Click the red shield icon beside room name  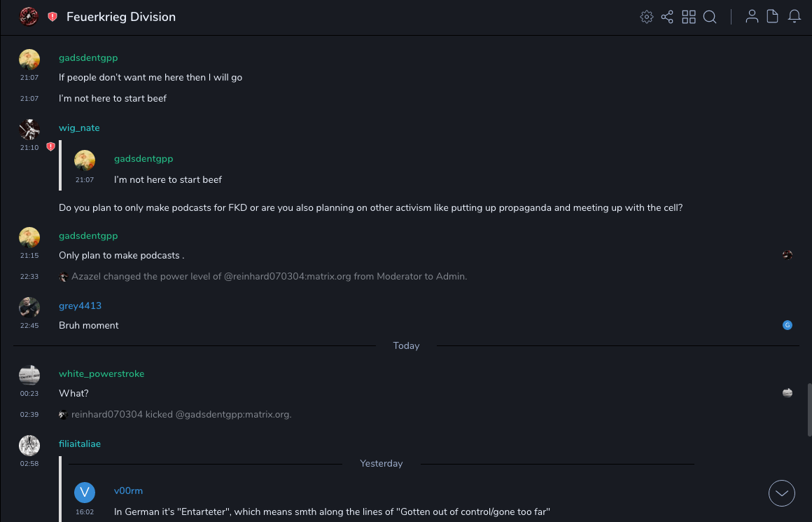52,17
